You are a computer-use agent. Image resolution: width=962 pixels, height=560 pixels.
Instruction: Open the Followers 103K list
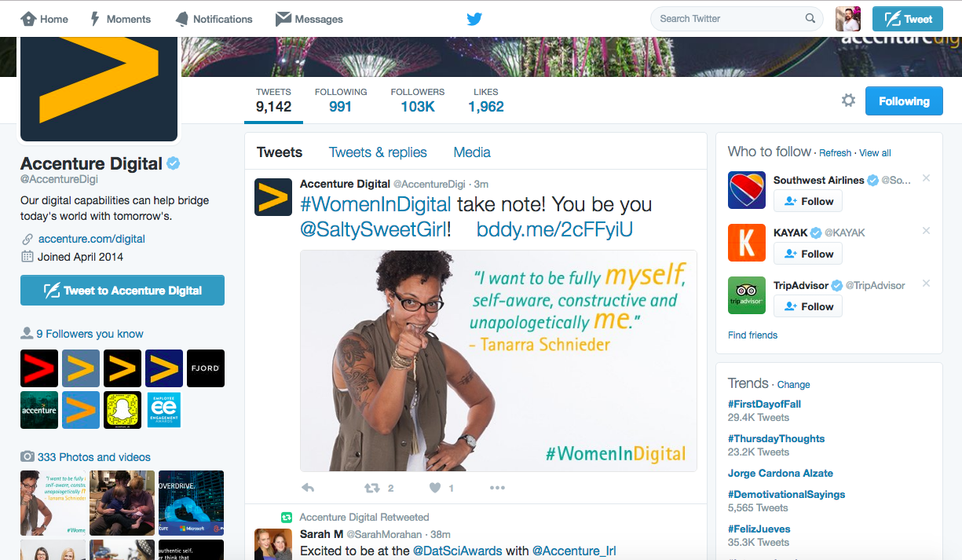(x=418, y=101)
